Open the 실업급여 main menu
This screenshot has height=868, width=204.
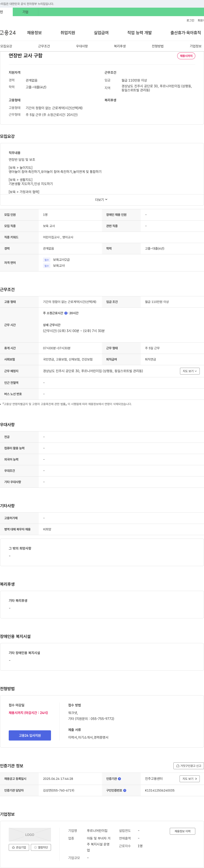click(x=101, y=33)
